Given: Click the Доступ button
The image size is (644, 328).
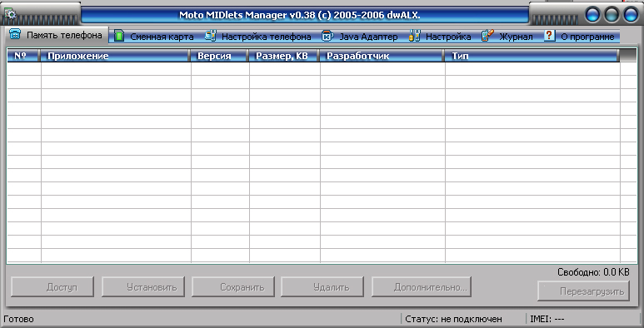Looking at the screenshot, I should pos(52,287).
